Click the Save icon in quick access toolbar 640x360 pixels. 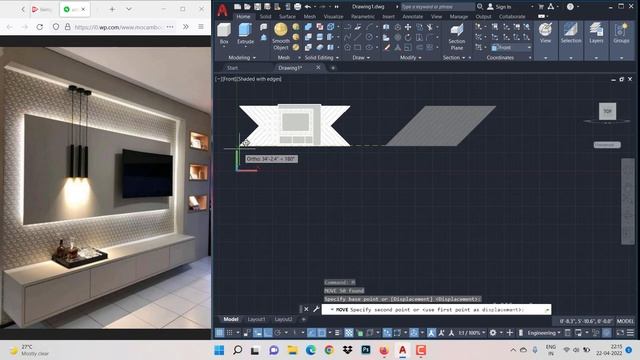(258, 7)
